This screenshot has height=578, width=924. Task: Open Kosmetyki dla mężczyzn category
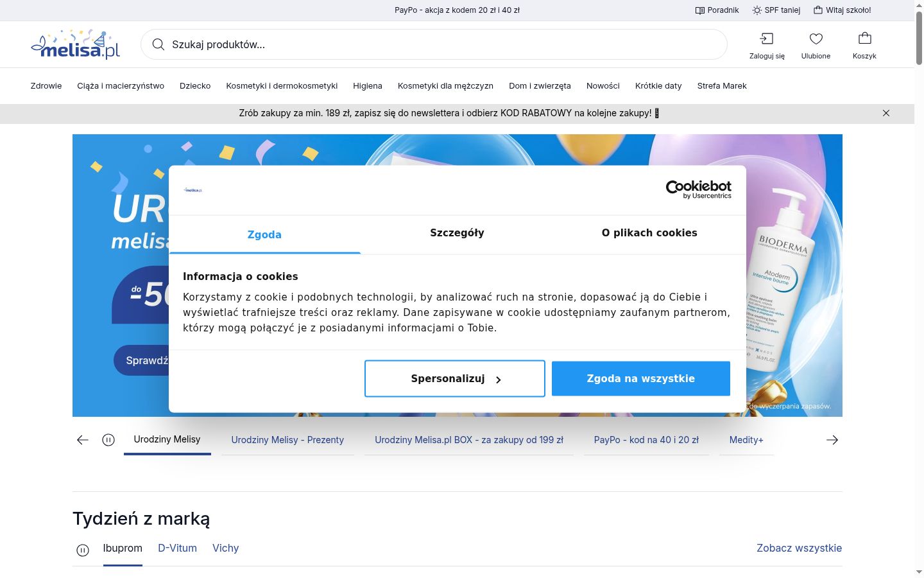tap(445, 85)
